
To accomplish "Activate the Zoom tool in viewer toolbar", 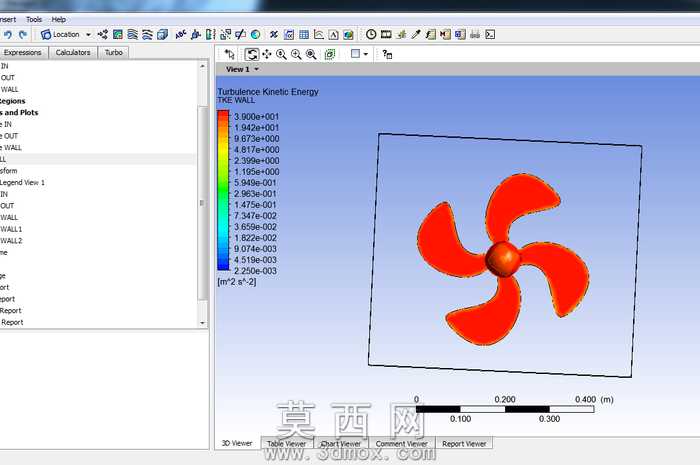I will tap(281, 54).
